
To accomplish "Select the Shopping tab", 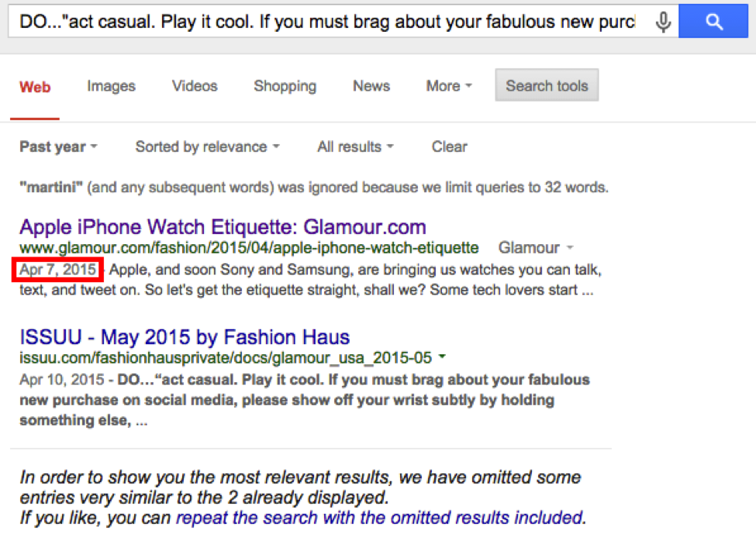I will 285,86.
